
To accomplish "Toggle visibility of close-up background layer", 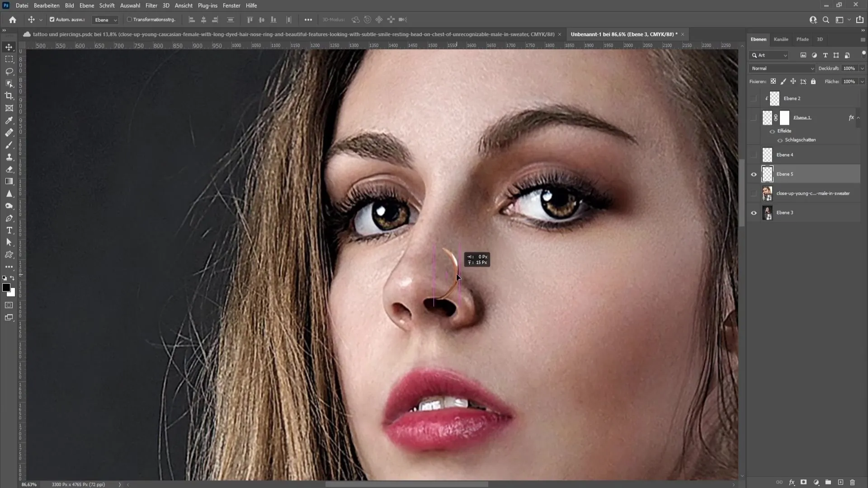I will (x=754, y=193).
